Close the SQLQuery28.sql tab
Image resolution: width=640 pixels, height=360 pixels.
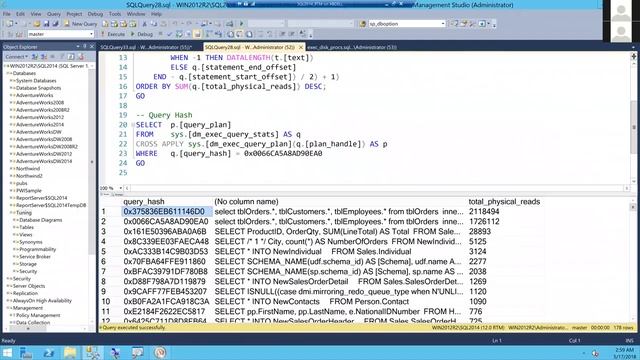(x=301, y=47)
